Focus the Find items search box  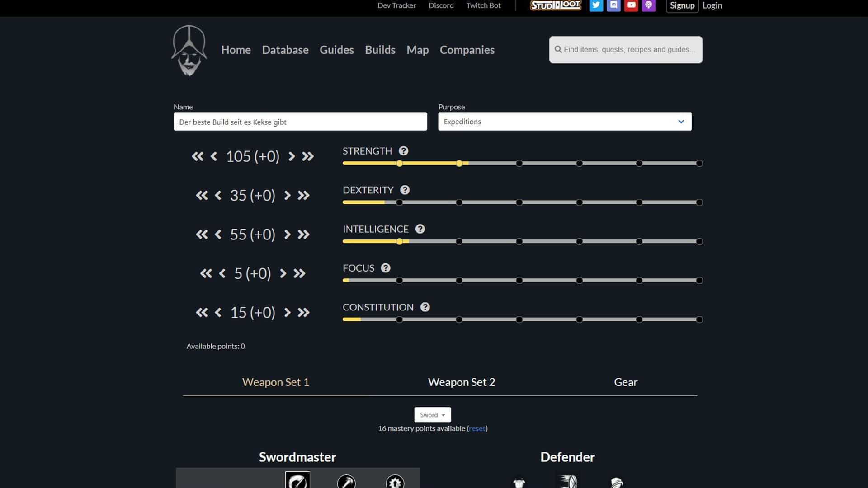pyautogui.click(x=626, y=50)
